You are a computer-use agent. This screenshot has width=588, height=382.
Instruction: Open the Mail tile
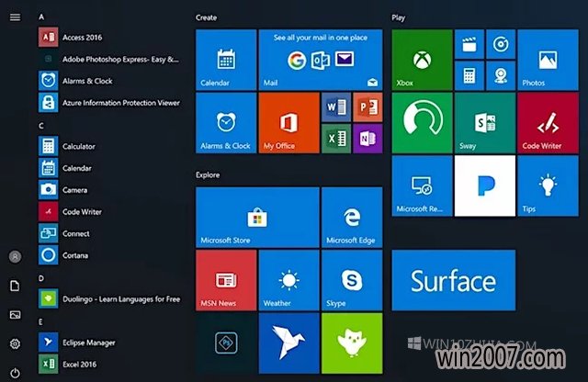(x=321, y=60)
